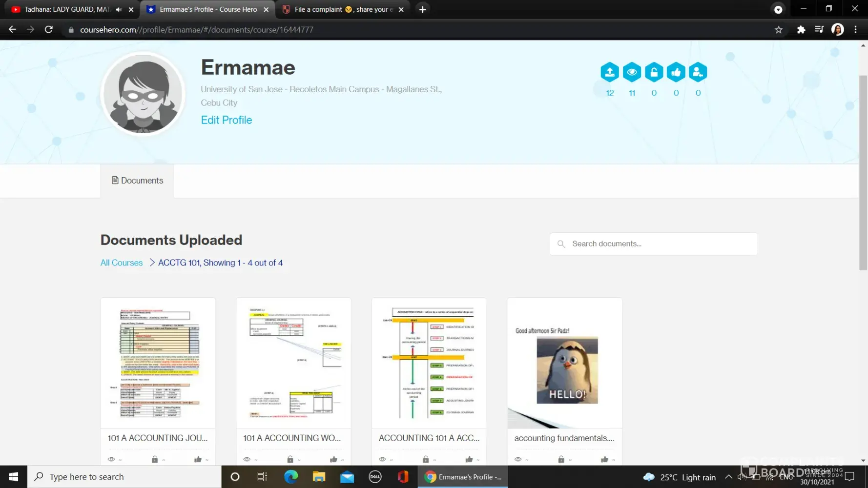Click the unlocks padlock badge icon
This screenshot has height=488, width=868.
coord(654,72)
